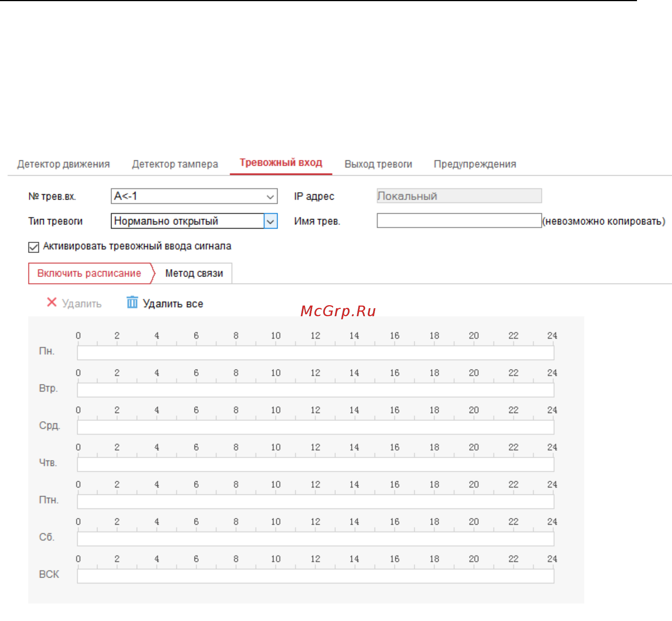Select the Тревожный вход tab
Screen dimensions: 672x621
(281, 163)
